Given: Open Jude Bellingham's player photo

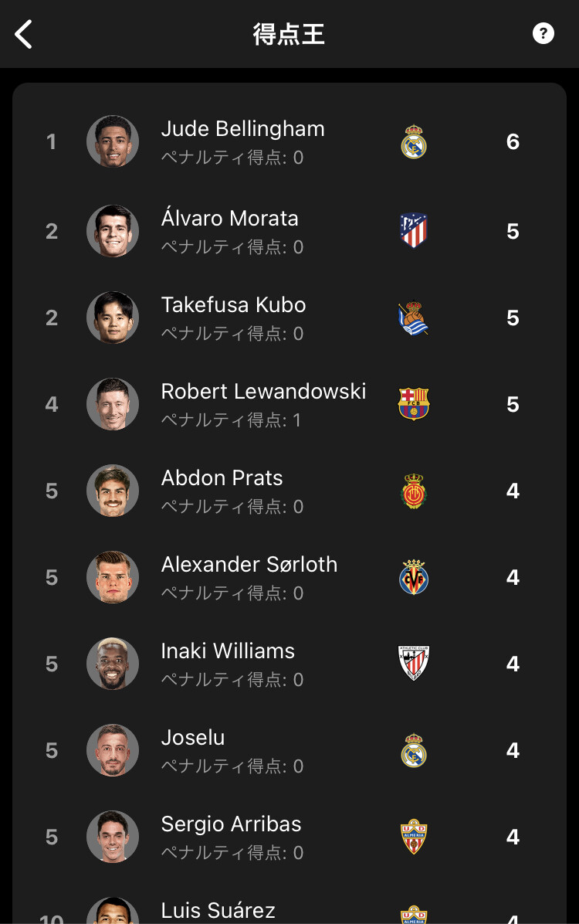Looking at the screenshot, I should 113,141.
